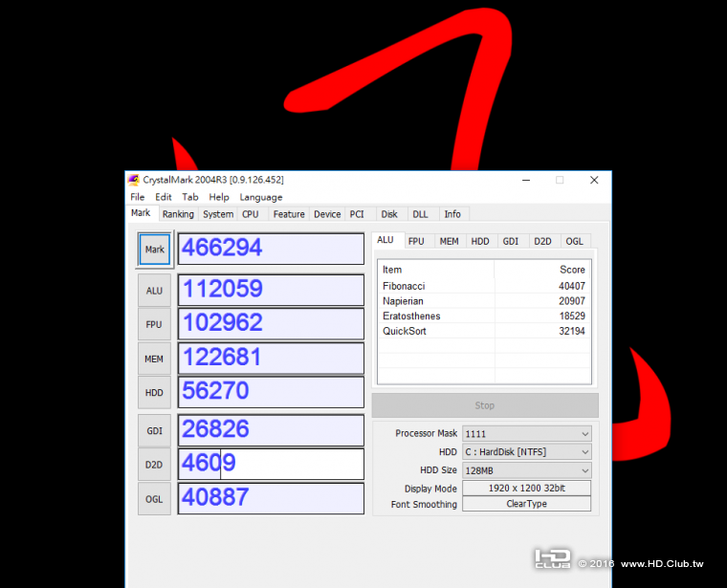Open the HDD drive selection dropdown
Screen dimensions: 727x588
(x=527, y=452)
